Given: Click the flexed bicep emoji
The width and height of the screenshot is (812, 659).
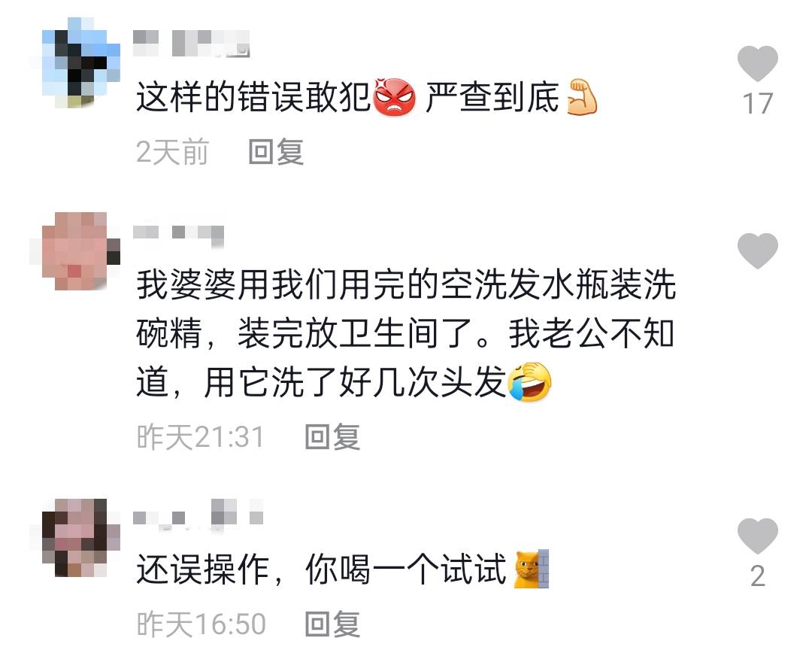Looking at the screenshot, I should tap(581, 96).
